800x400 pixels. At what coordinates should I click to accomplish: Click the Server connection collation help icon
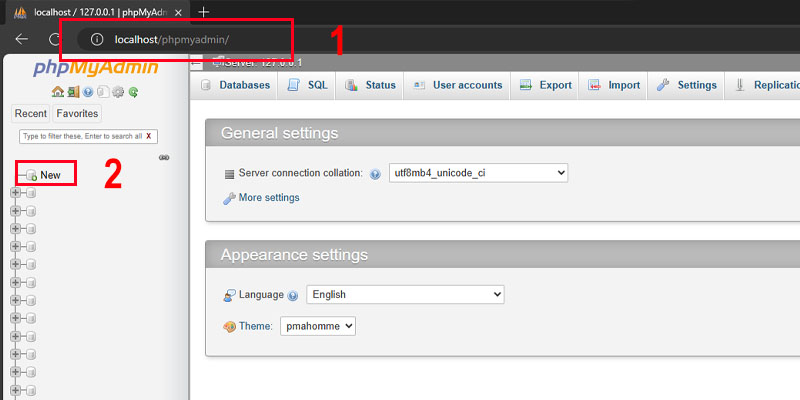tap(376, 174)
